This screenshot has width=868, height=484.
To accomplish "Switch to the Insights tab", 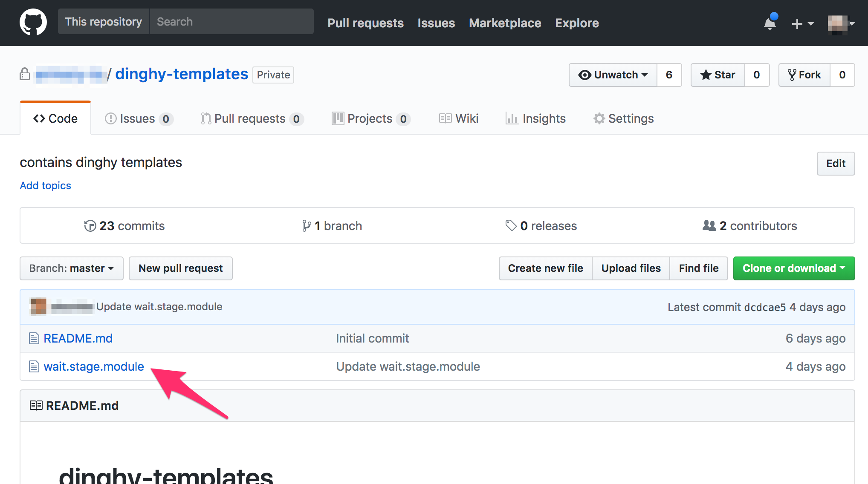I will point(535,118).
